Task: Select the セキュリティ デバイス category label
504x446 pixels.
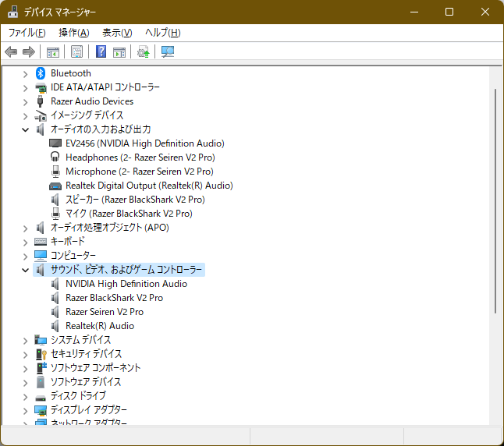Action: pyautogui.click(x=86, y=354)
